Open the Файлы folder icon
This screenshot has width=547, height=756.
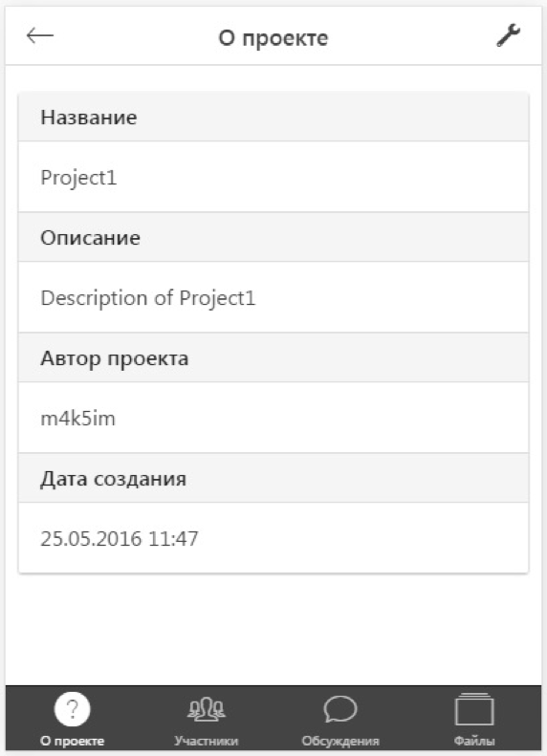474,709
